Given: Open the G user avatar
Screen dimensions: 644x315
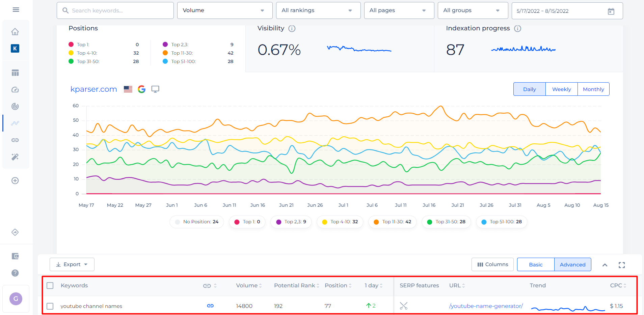Looking at the screenshot, I should click(16, 299).
